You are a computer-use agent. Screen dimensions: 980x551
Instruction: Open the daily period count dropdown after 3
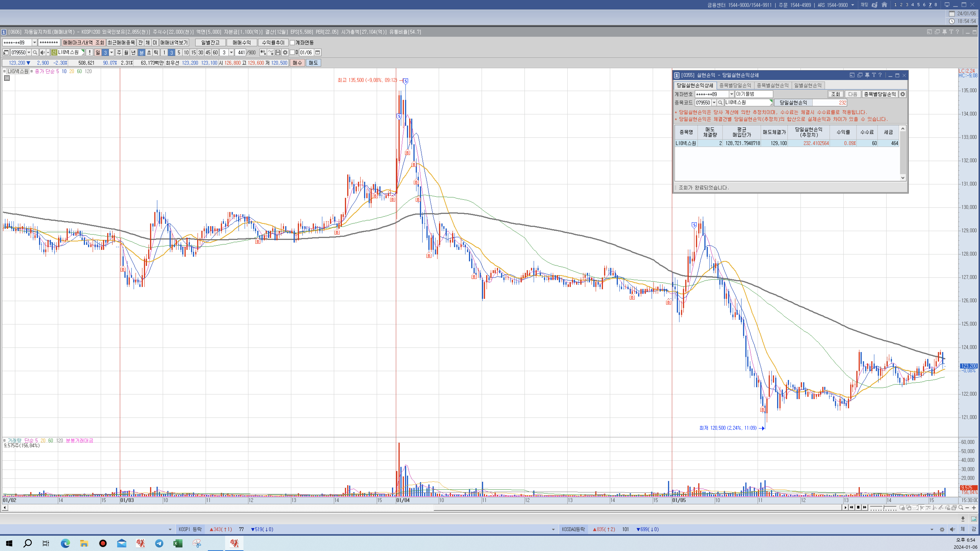tap(111, 52)
